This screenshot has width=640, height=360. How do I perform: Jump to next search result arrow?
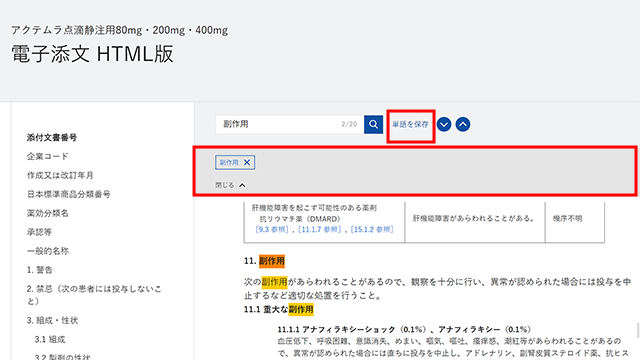(x=444, y=124)
